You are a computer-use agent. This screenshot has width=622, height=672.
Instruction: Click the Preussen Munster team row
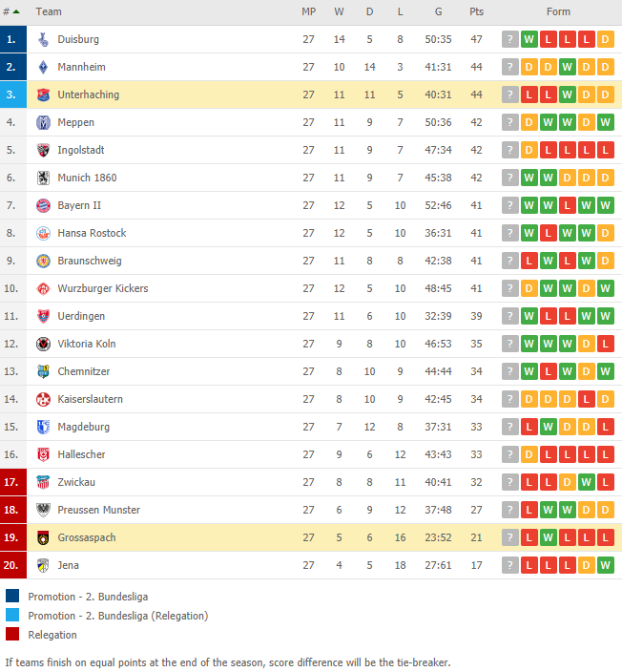(311, 510)
